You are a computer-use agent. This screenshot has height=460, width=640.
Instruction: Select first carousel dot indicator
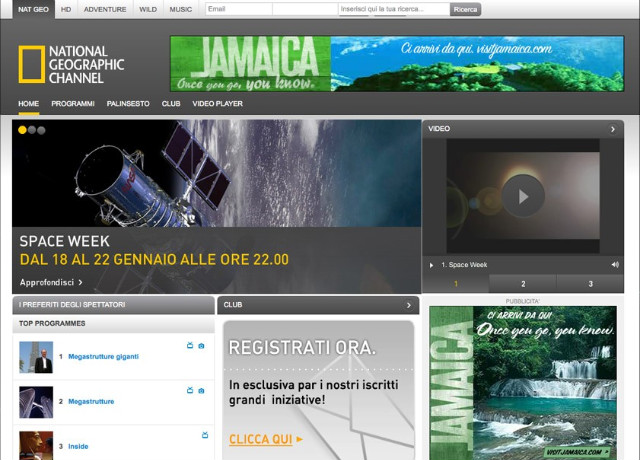(x=22, y=130)
